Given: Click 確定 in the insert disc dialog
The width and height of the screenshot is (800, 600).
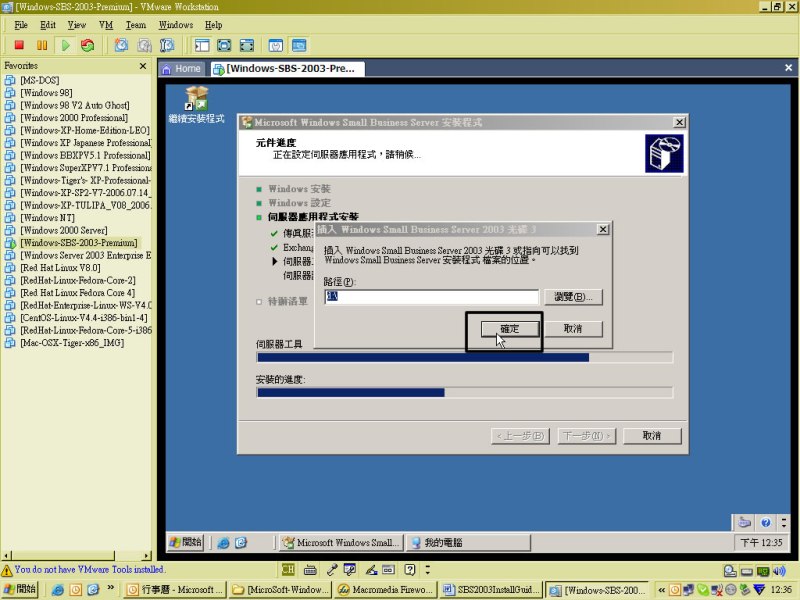Looking at the screenshot, I should pos(510,329).
